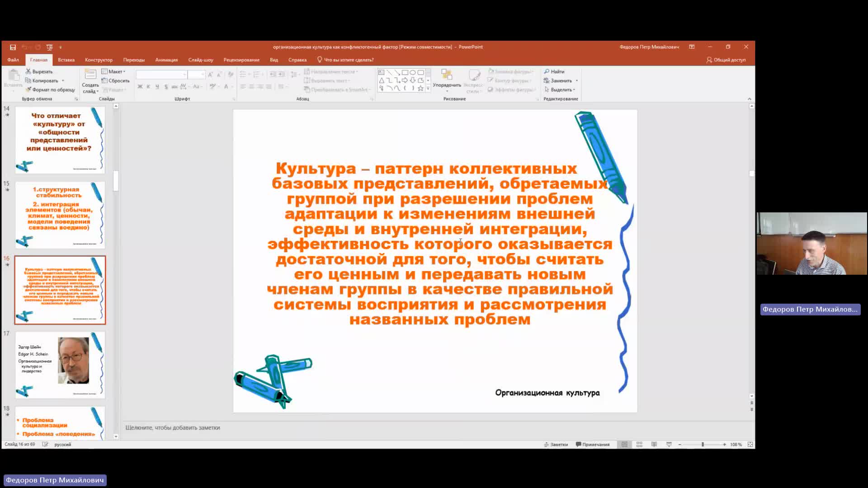Open the Макет layout dropdown
Viewport: 868px width, 488px height.
point(113,71)
